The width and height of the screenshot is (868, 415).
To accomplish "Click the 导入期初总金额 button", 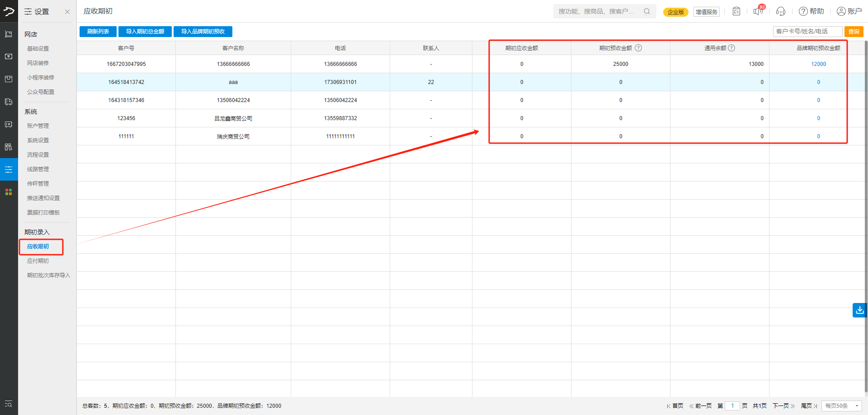I will coord(145,32).
